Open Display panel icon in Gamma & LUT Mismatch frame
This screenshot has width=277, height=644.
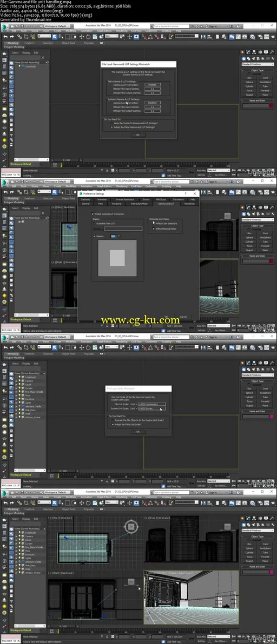click(266, 52)
